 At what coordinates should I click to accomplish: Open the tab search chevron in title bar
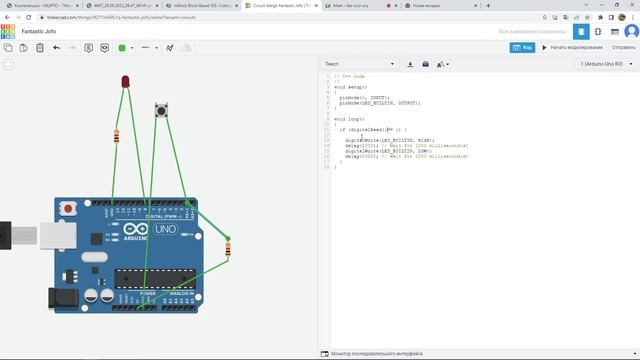[586, 5]
